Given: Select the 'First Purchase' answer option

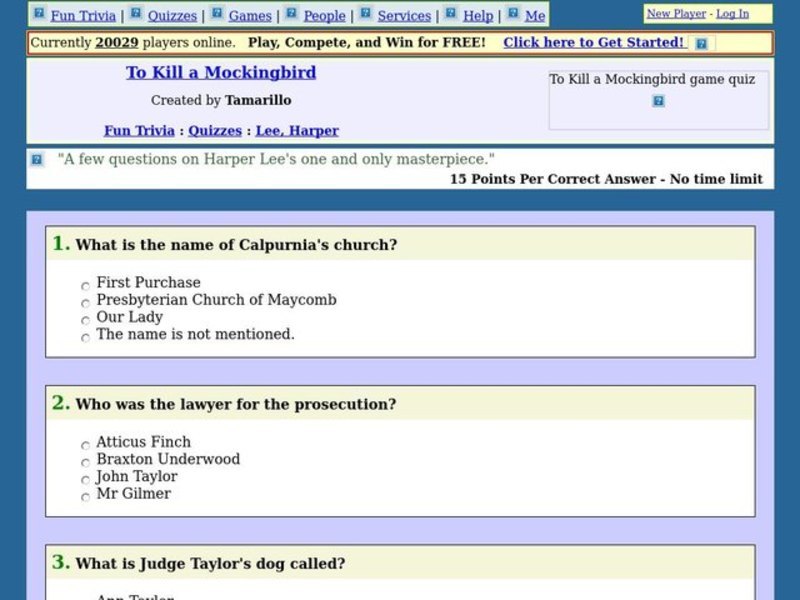Looking at the screenshot, I should tap(86, 286).
